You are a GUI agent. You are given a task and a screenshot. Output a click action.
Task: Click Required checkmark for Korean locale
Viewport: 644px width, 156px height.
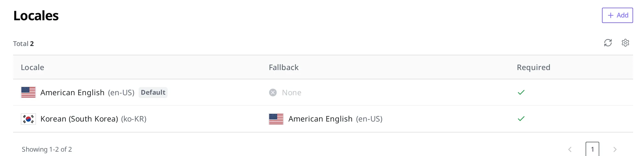521,119
